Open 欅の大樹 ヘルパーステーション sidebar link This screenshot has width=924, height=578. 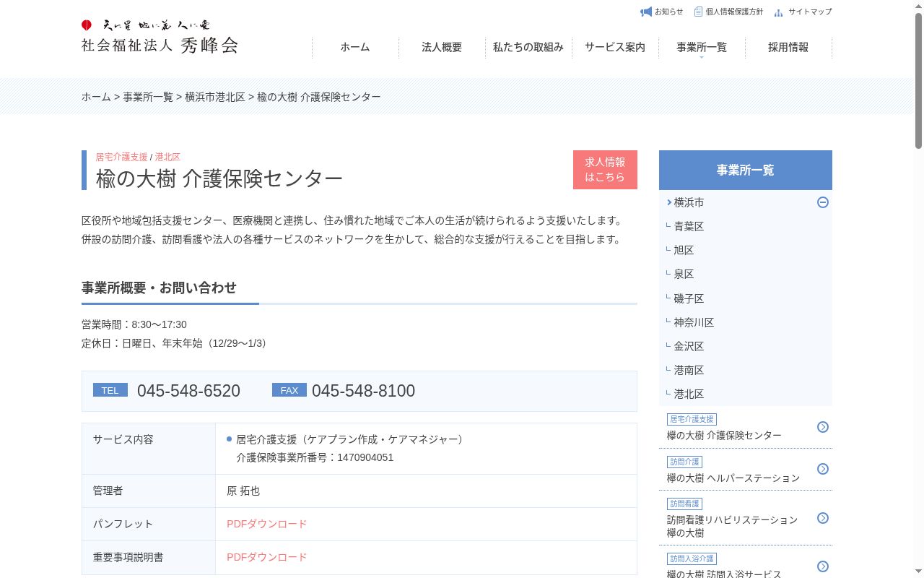(x=733, y=478)
